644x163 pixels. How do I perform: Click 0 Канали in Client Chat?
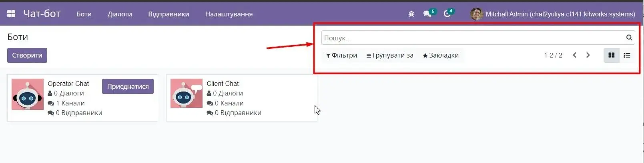click(225, 103)
